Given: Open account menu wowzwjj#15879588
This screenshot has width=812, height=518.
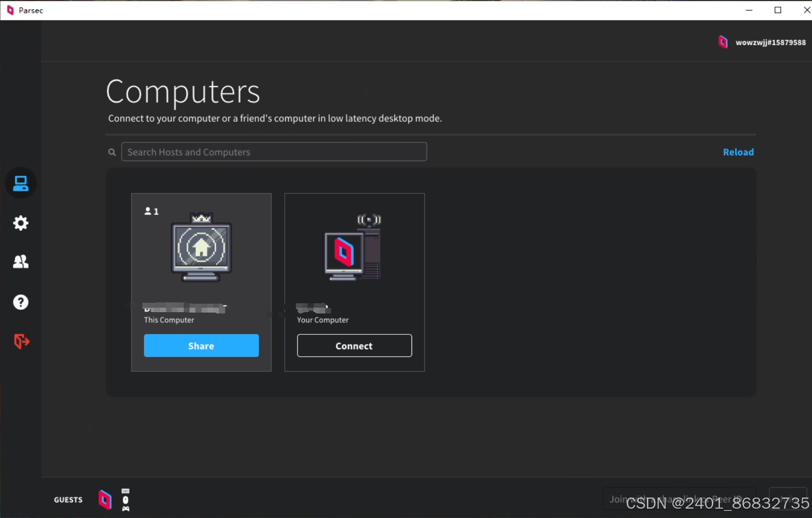Looking at the screenshot, I should point(771,43).
